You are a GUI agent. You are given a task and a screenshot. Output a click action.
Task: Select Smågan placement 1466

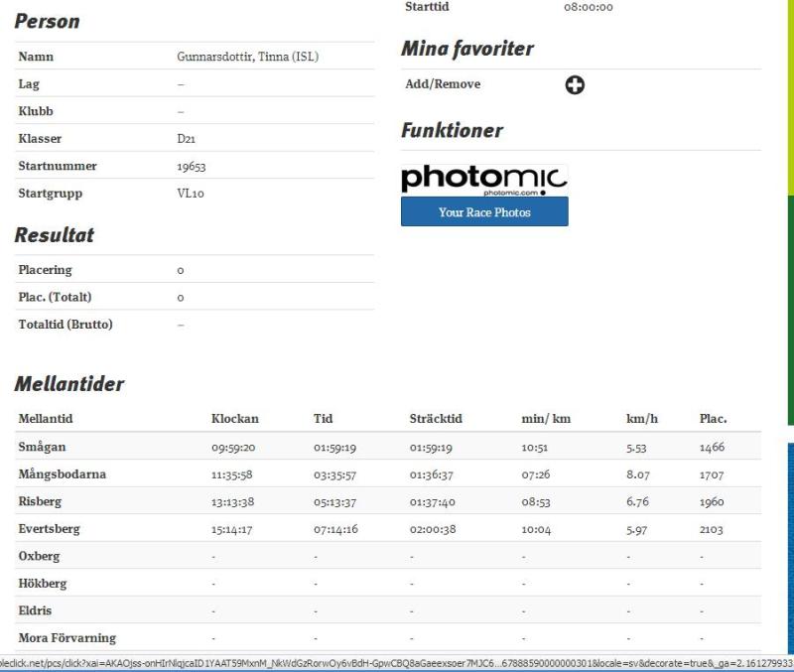[x=712, y=447]
